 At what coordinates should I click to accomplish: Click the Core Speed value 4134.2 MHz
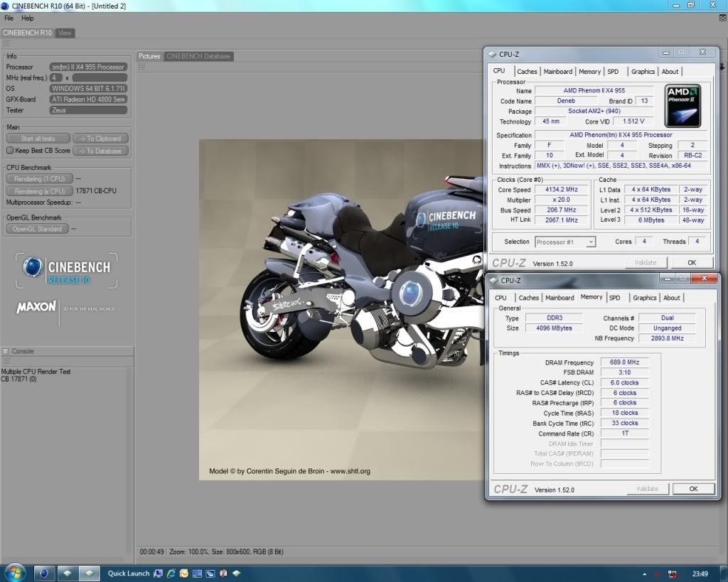(x=562, y=189)
